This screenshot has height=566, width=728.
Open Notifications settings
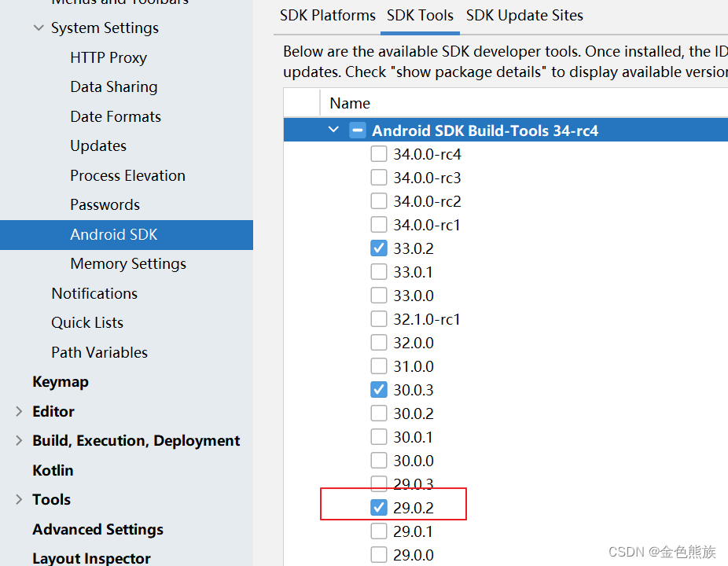click(94, 293)
